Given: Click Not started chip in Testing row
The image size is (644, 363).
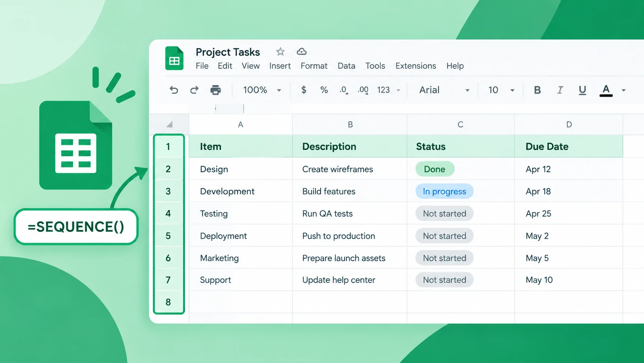Looking at the screenshot, I should 444,213.
